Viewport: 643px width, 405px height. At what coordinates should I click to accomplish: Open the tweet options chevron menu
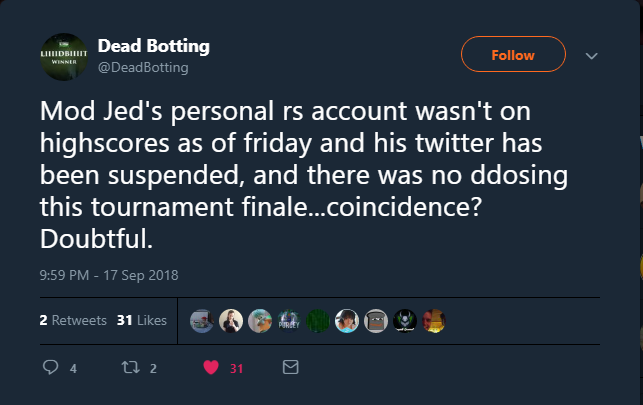[591, 56]
